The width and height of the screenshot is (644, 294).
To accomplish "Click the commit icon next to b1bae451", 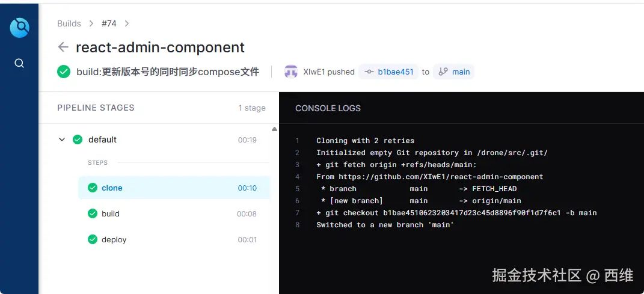I will coord(369,72).
